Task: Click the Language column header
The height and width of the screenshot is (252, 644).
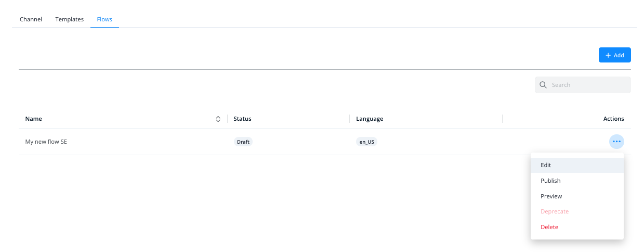Action: click(370, 119)
